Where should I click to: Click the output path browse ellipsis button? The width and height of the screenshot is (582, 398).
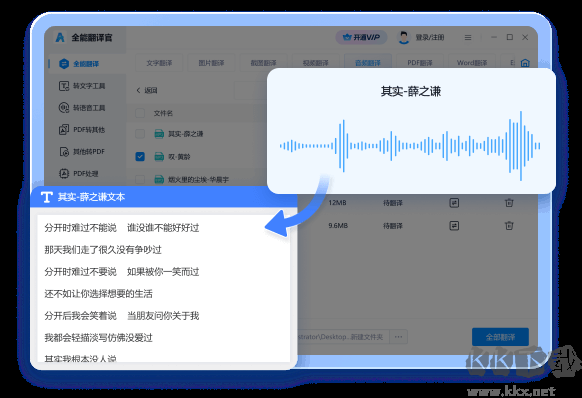pos(399,337)
